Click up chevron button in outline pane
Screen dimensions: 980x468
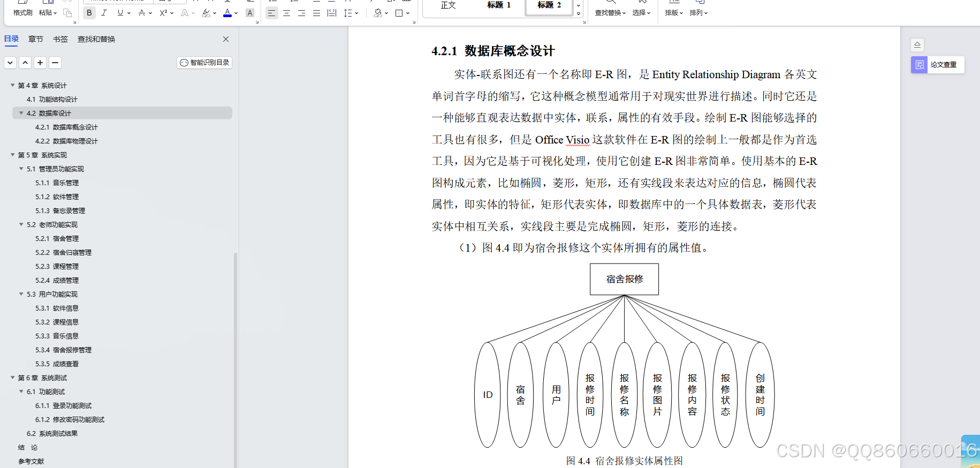[x=25, y=63]
